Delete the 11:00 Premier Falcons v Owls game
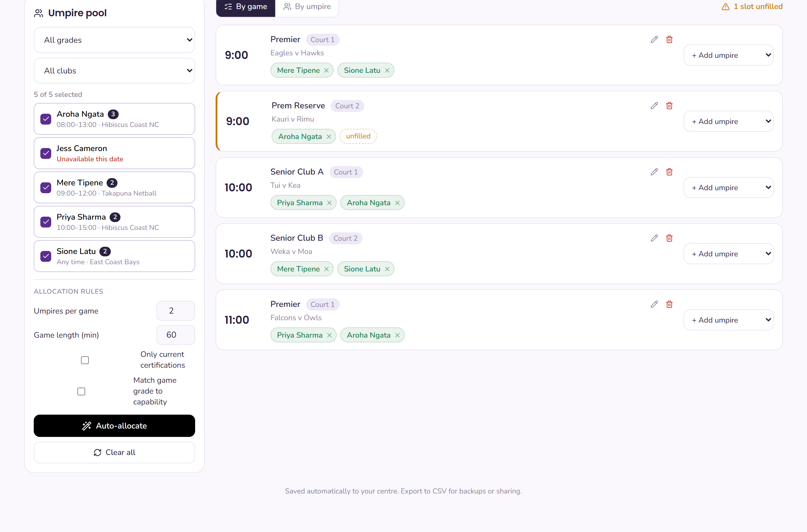The width and height of the screenshot is (807, 532). click(669, 304)
